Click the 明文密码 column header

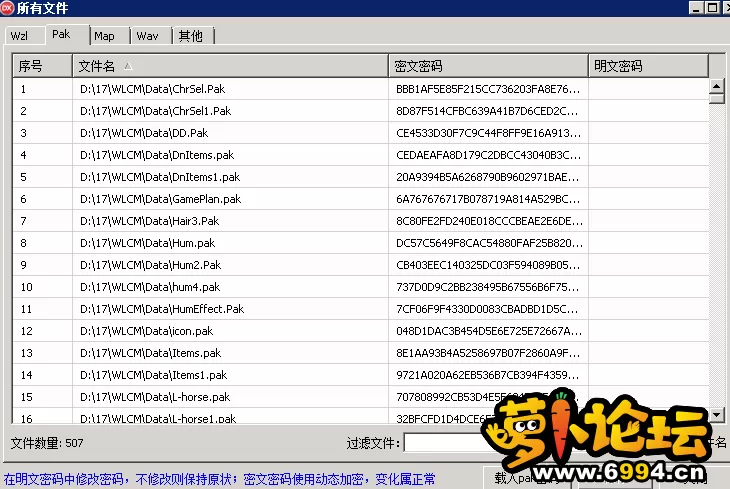tap(649, 66)
